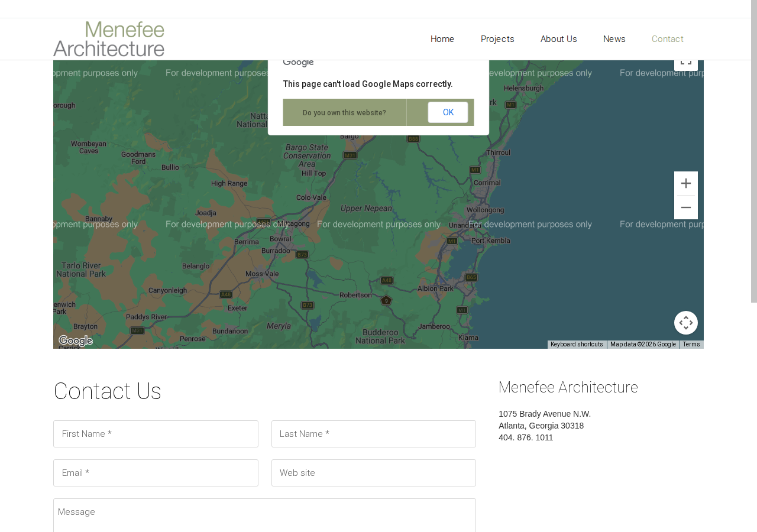The height and width of the screenshot is (532, 757).
Task: Click "Atlanta, Georgia 30318" text
Action: (541, 426)
